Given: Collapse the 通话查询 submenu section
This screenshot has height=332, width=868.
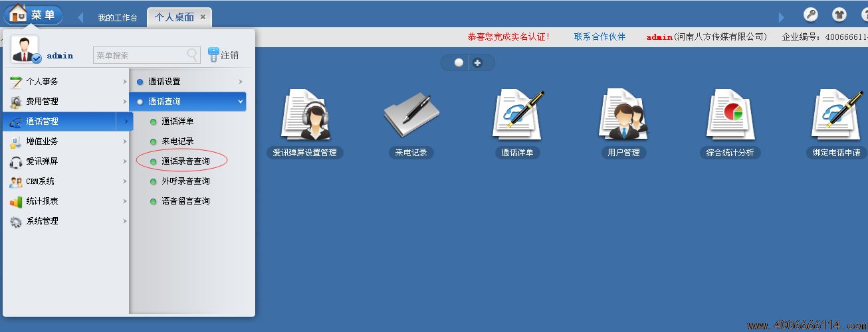Looking at the screenshot, I should (189, 102).
